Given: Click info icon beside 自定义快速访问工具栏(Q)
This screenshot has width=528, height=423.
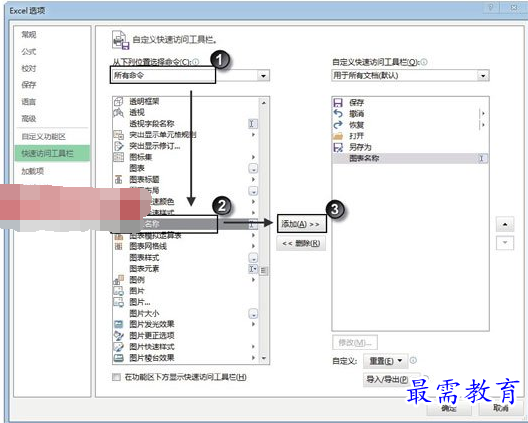Looking at the screenshot, I should 424,62.
